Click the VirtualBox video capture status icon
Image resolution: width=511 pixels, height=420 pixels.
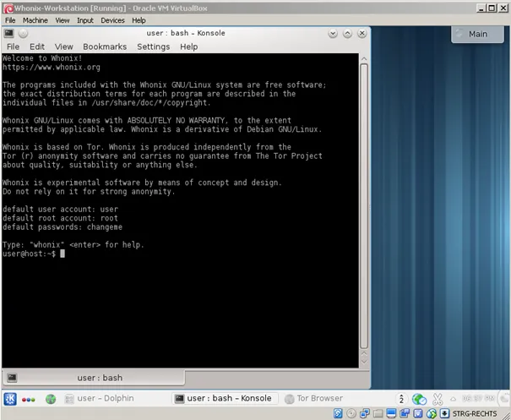coord(405,413)
